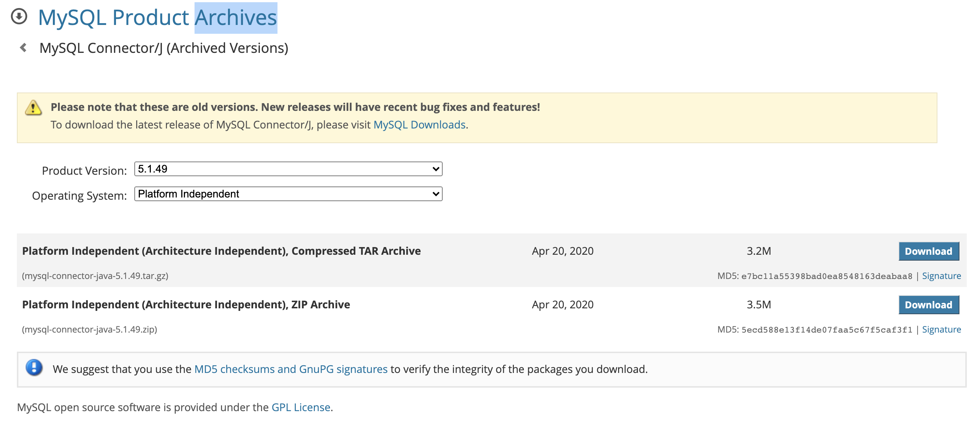Open Signature link for zip file

941,330
